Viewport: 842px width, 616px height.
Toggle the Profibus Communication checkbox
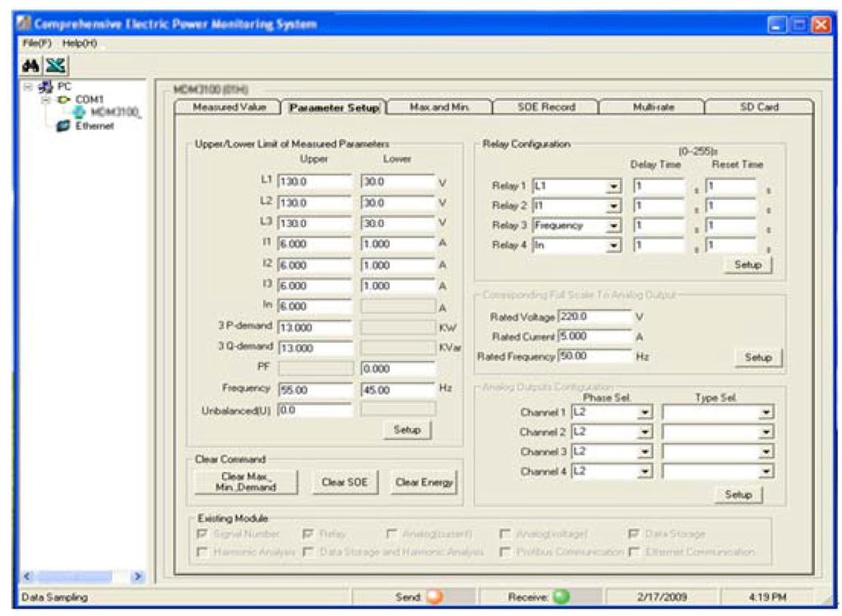(504, 552)
